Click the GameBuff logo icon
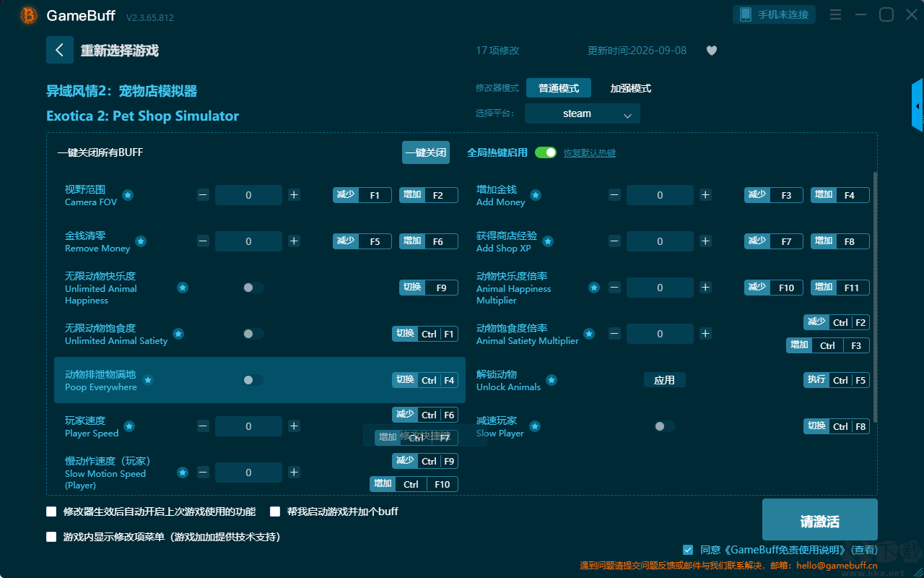The height and width of the screenshot is (578, 924). [29, 15]
